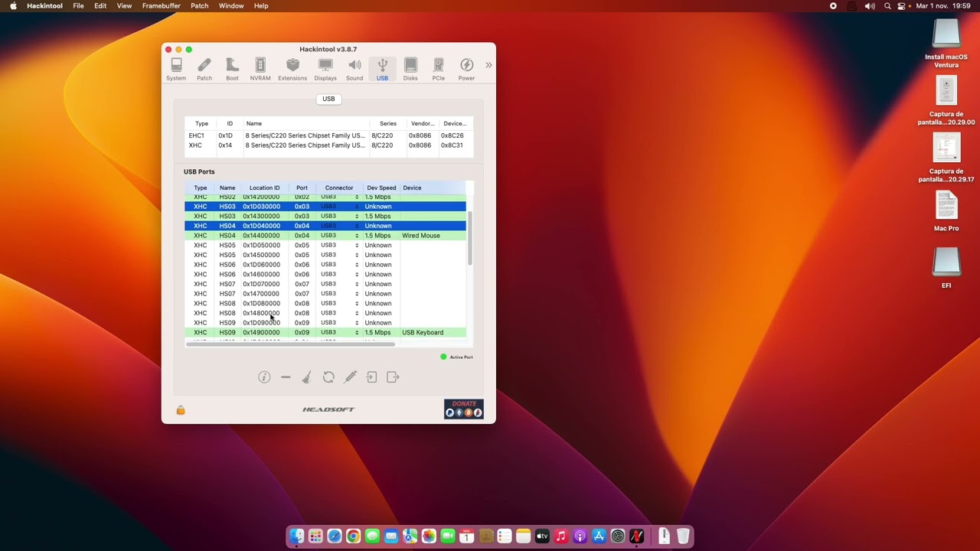Open Install macOS Ventura desktop icon
The image size is (980, 551).
click(946, 43)
